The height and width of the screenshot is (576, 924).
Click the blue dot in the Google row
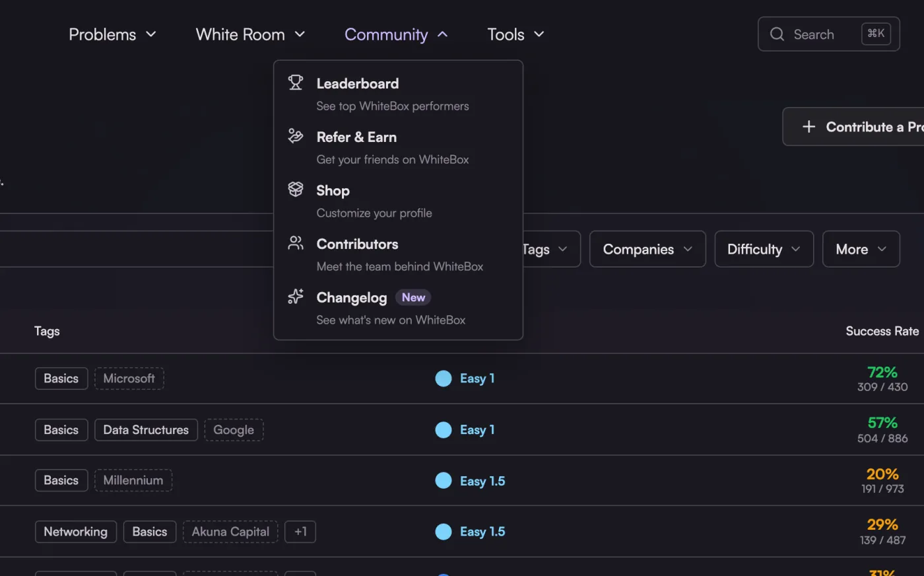(444, 430)
